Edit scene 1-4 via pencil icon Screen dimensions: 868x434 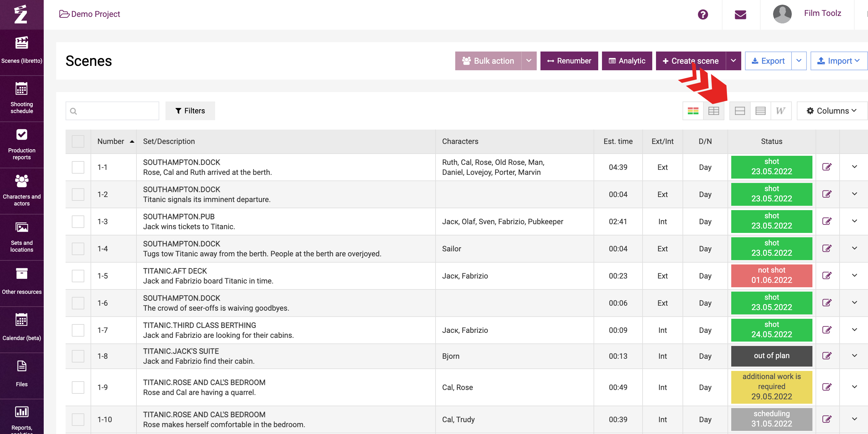(x=827, y=248)
